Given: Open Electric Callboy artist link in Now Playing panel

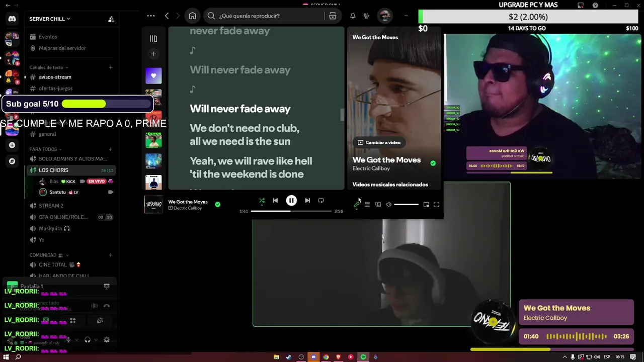Looking at the screenshot, I should (371, 168).
